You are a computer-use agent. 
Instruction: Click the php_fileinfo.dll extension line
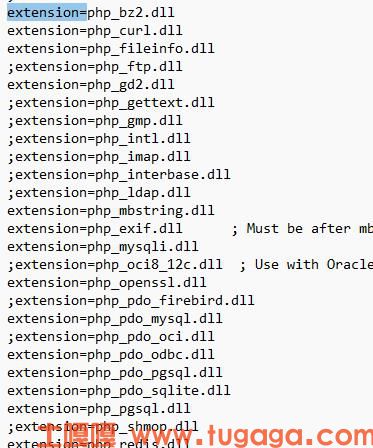111,49
